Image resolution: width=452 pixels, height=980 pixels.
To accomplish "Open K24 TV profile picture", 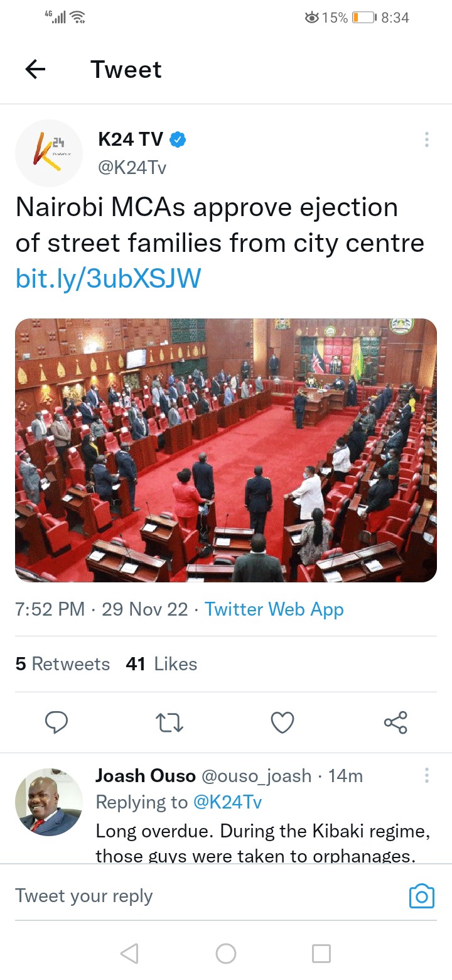I will coord(49,153).
